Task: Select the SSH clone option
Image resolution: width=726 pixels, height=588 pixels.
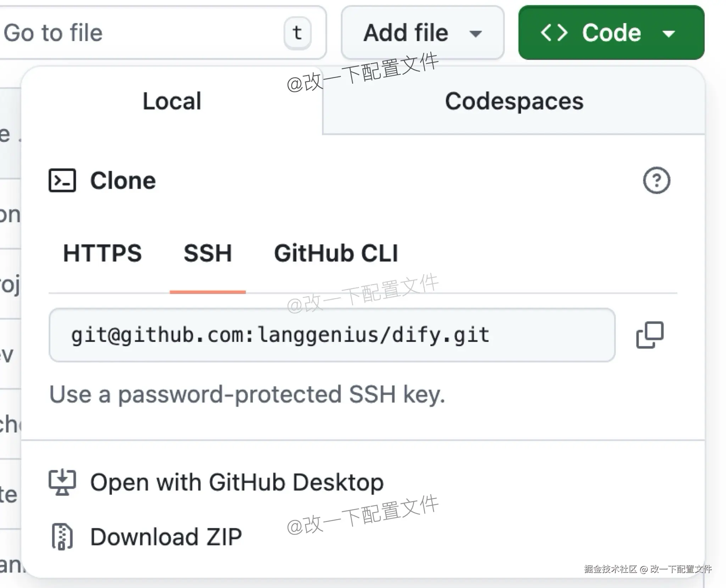Action: coord(208,253)
